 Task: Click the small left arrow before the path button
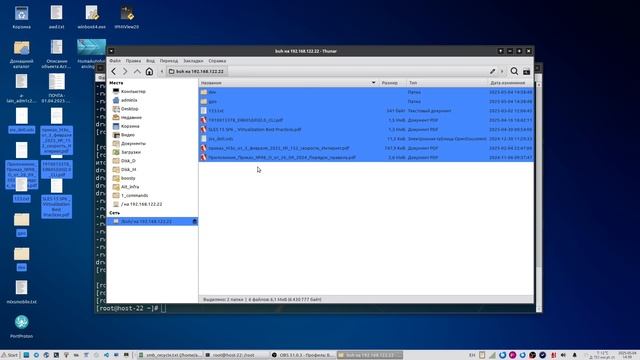[x=162, y=71]
